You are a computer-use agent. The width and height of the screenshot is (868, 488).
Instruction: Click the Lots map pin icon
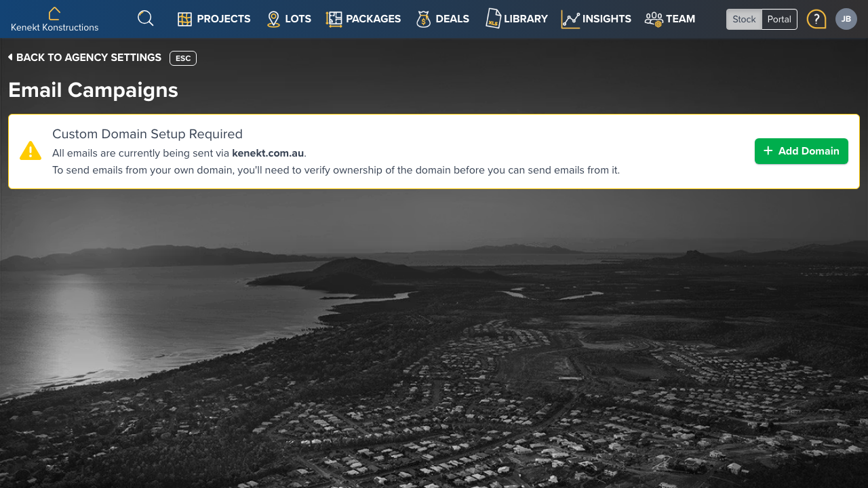point(273,19)
